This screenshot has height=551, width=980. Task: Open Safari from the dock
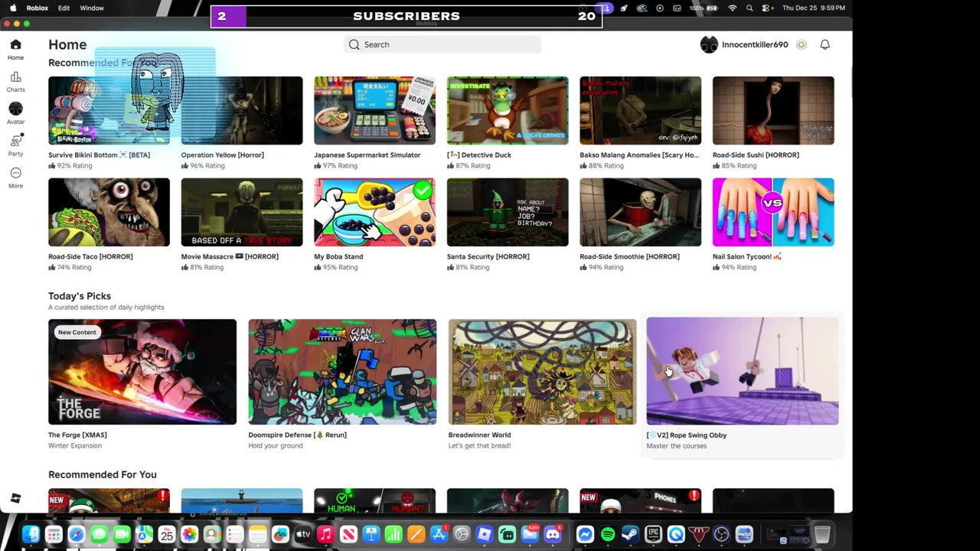(x=77, y=534)
